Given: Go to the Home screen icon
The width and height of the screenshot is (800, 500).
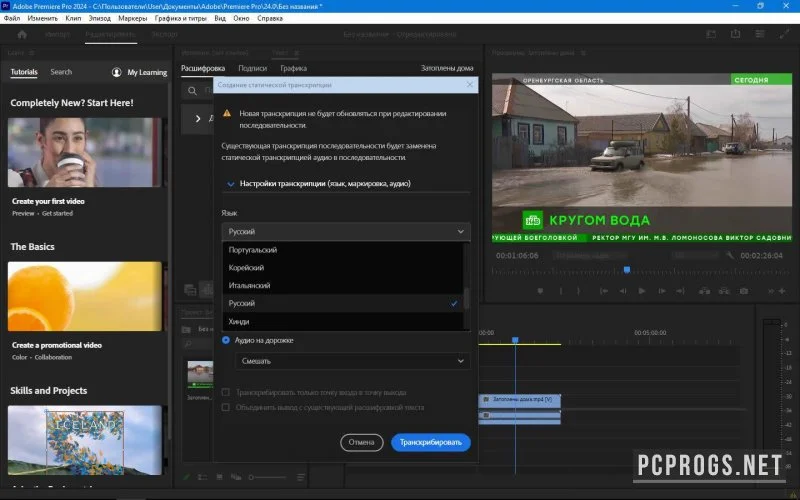Looking at the screenshot, I should 22,34.
